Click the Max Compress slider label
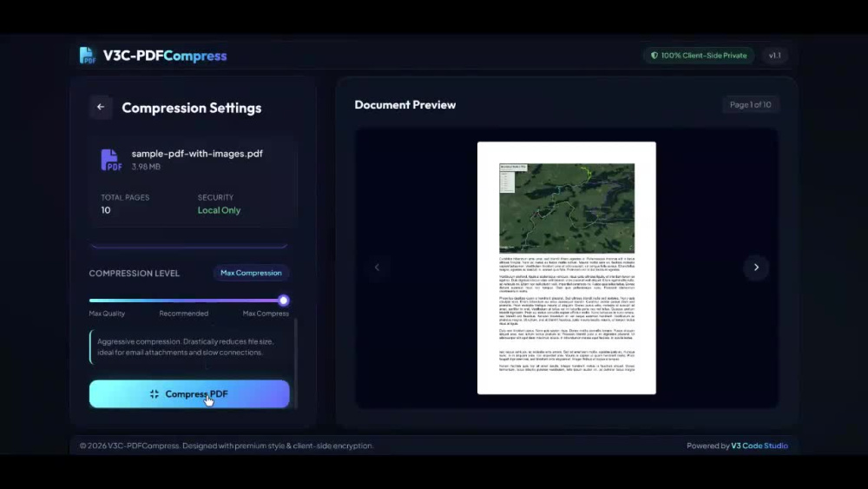Image resolution: width=868 pixels, height=489 pixels. (x=266, y=314)
